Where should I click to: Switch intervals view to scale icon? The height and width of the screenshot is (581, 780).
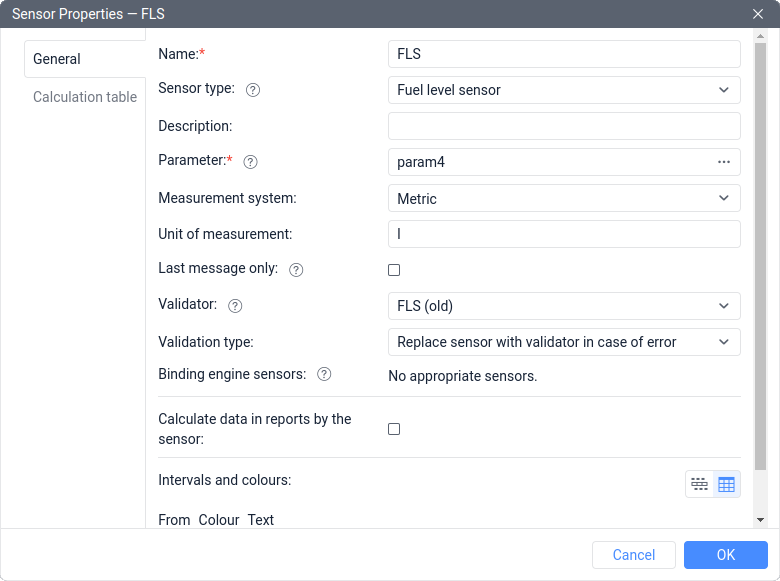pos(700,485)
